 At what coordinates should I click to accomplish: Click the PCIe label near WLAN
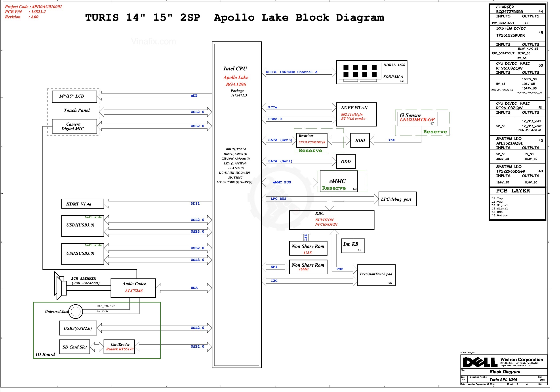click(273, 107)
